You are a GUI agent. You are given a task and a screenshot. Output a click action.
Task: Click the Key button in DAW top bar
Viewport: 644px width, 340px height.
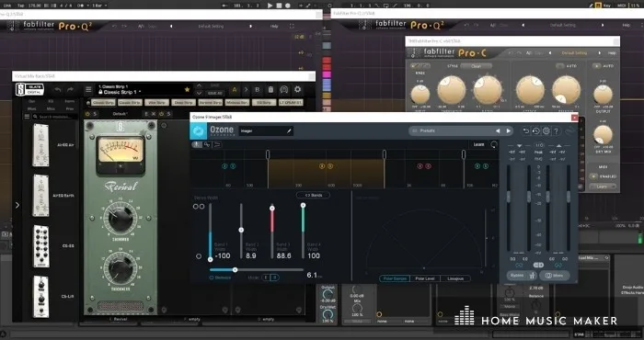point(607,6)
